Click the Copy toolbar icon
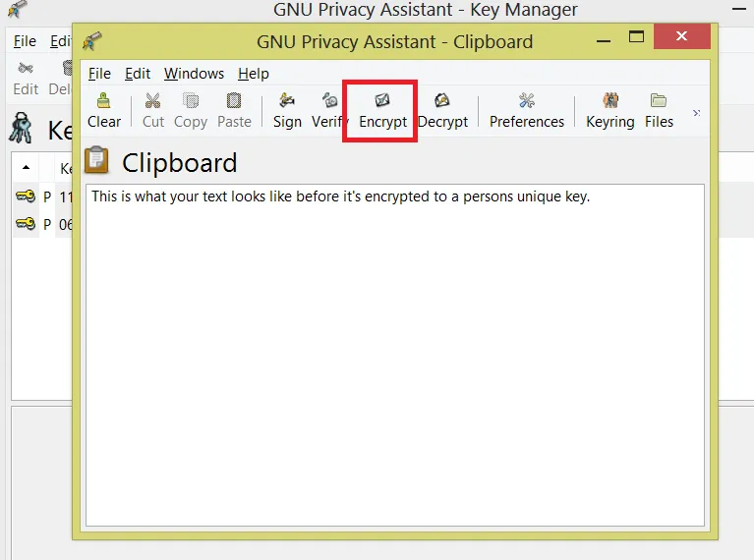Viewport: 754px width, 560px height. pyautogui.click(x=191, y=111)
